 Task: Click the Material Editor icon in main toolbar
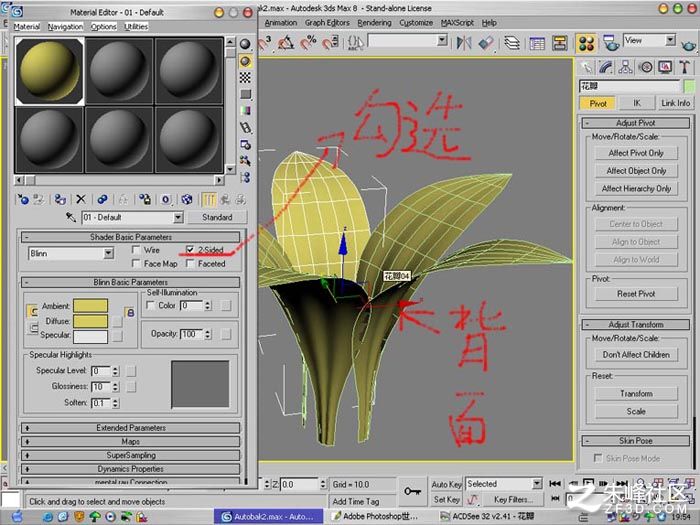pyautogui.click(x=586, y=43)
